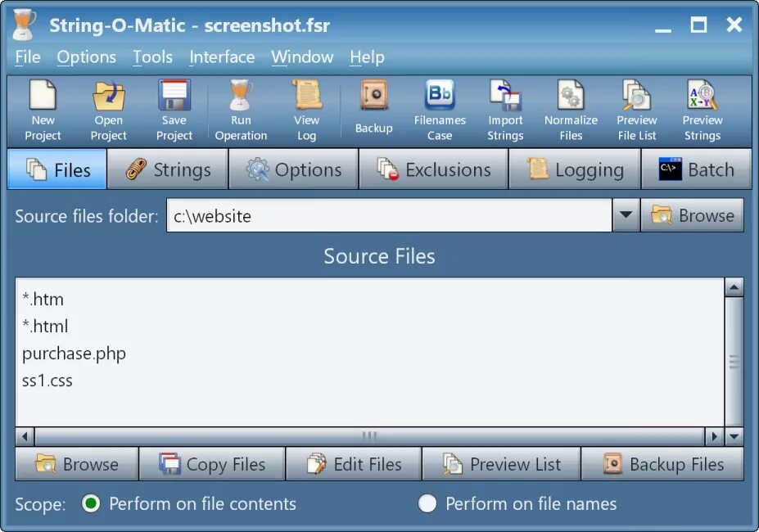
Task: Open the Window menu
Action: click(x=302, y=57)
